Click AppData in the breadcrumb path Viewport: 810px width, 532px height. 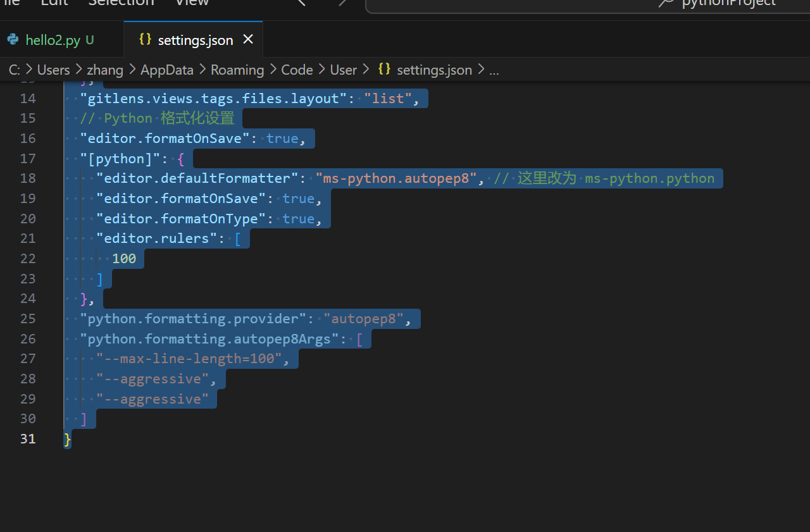point(166,70)
